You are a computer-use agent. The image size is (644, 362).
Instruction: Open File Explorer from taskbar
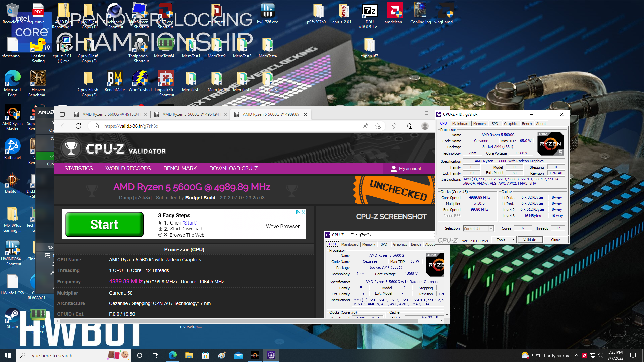coord(189,355)
